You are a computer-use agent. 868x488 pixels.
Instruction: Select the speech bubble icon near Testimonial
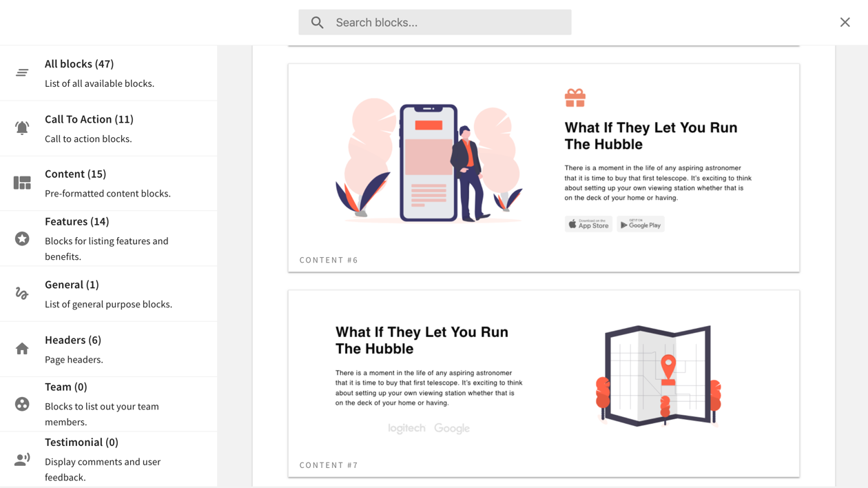click(21, 458)
